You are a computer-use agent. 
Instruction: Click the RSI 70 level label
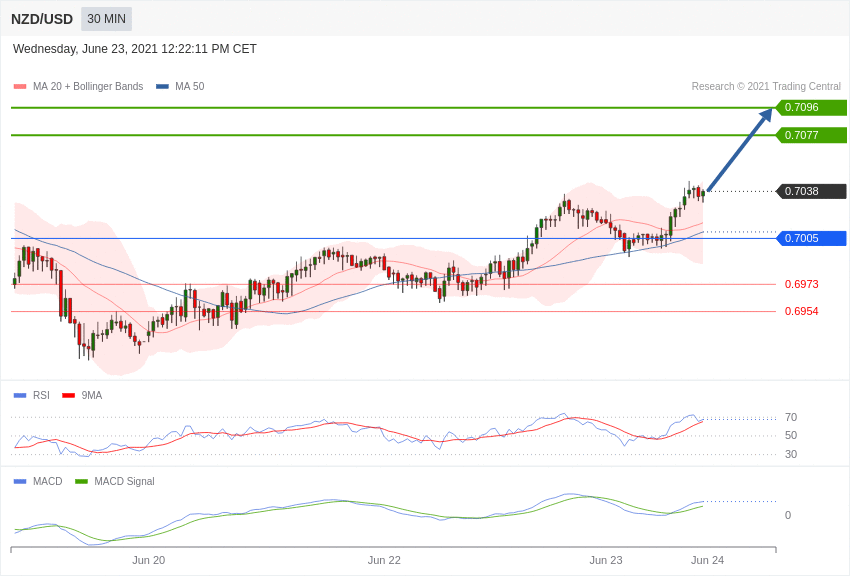[x=791, y=417]
